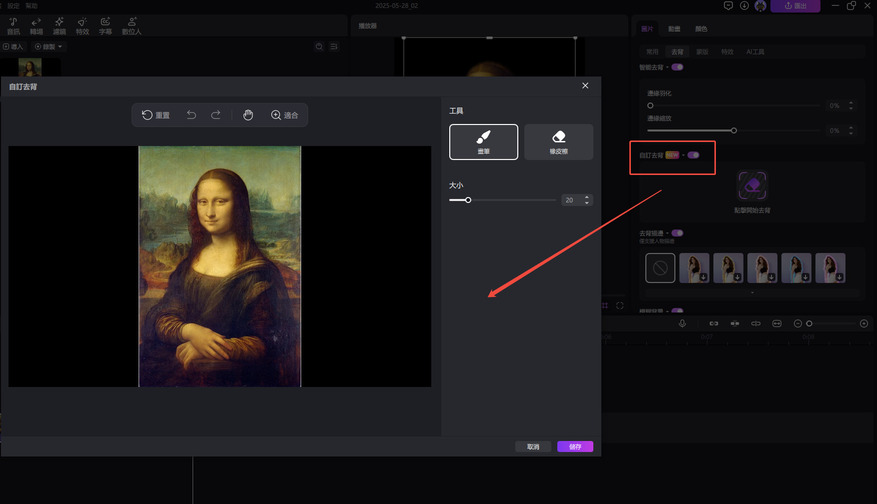Move the edge scale (邊緣縮放) slider handle
The width and height of the screenshot is (877, 504).
(x=733, y=130)
